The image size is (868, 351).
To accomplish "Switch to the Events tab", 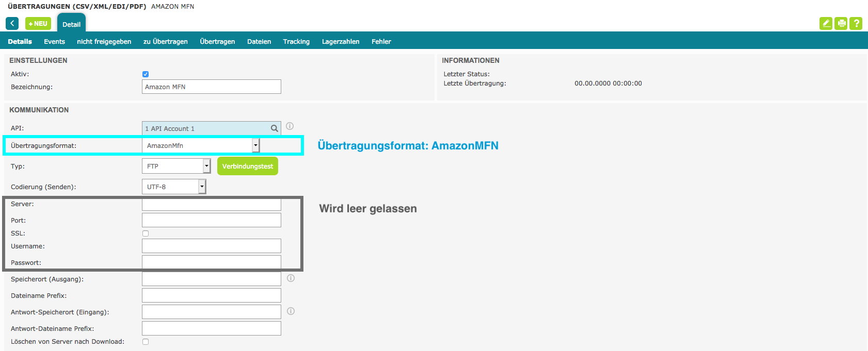I will [x=54, y=42].
